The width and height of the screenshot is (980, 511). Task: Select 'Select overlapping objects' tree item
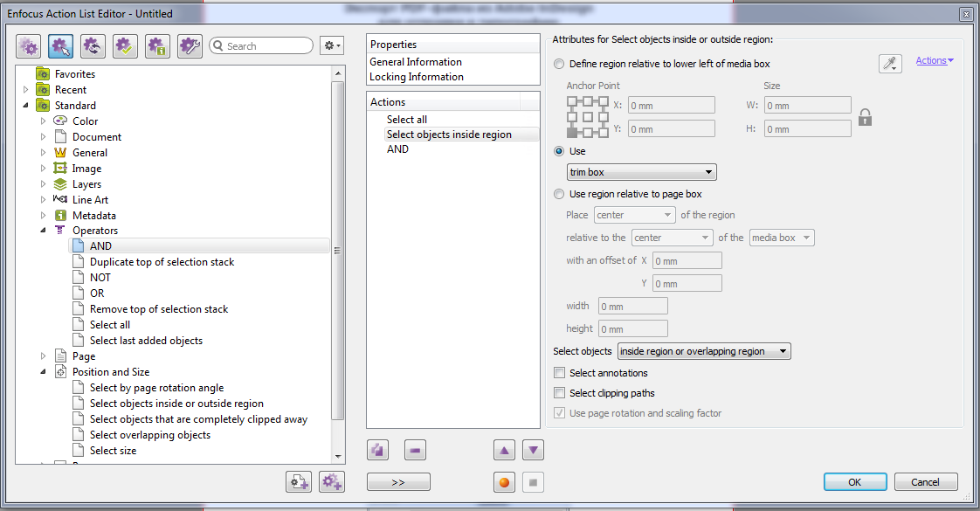click(x=150, y=435)
